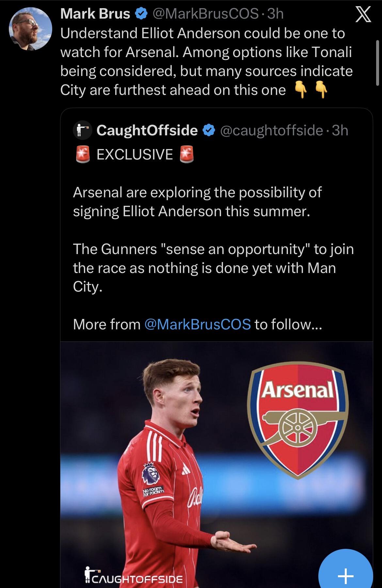Viewport: 382px width, 588px height.
Task: Click CaughtOffside's verified checkmark badge
Action: pos(209,130)
